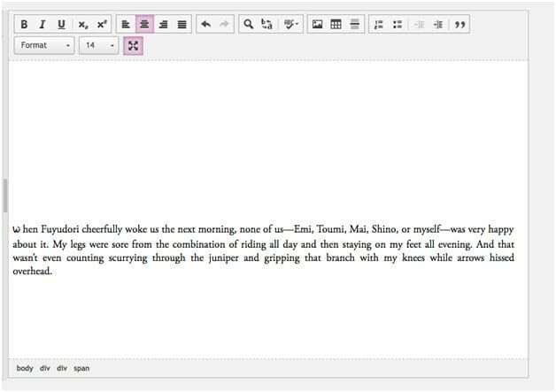
Task: Undo the last action
Action: (x=205, y=25)
